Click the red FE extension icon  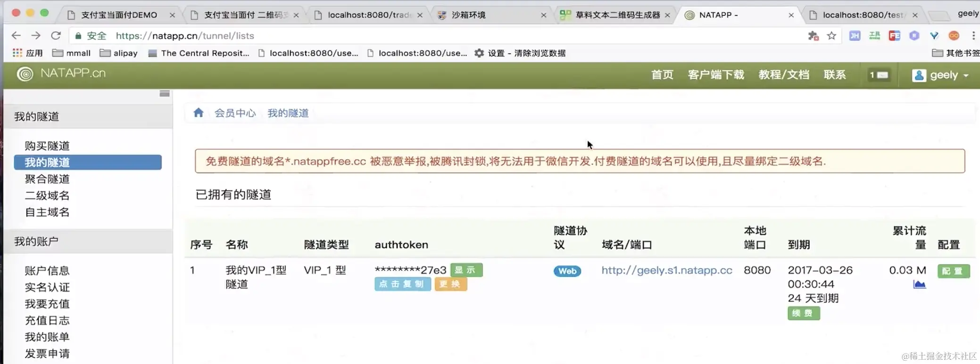click(x=894, y=36)
